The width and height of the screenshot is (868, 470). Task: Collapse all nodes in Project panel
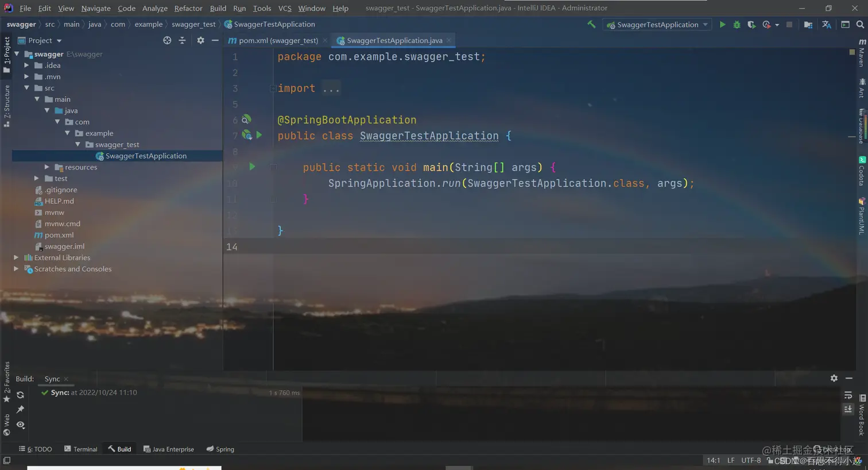click(x=182, y=40)
